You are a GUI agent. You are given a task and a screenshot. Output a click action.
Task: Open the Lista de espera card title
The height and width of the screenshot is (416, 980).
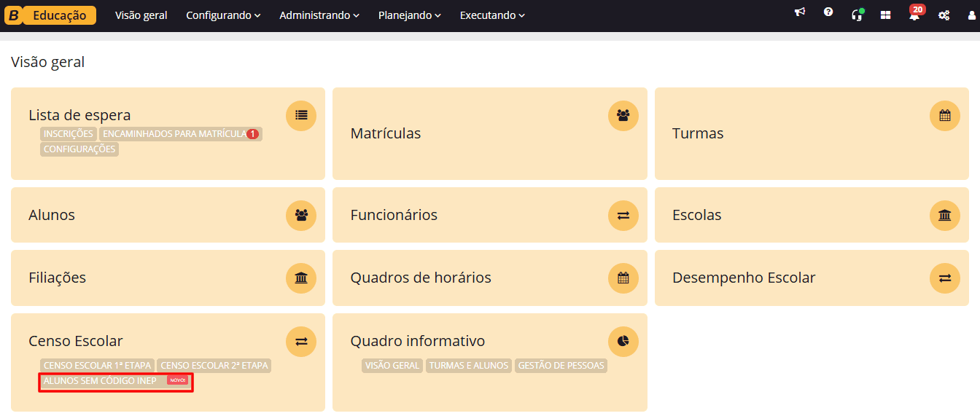(x=79, y=115)
